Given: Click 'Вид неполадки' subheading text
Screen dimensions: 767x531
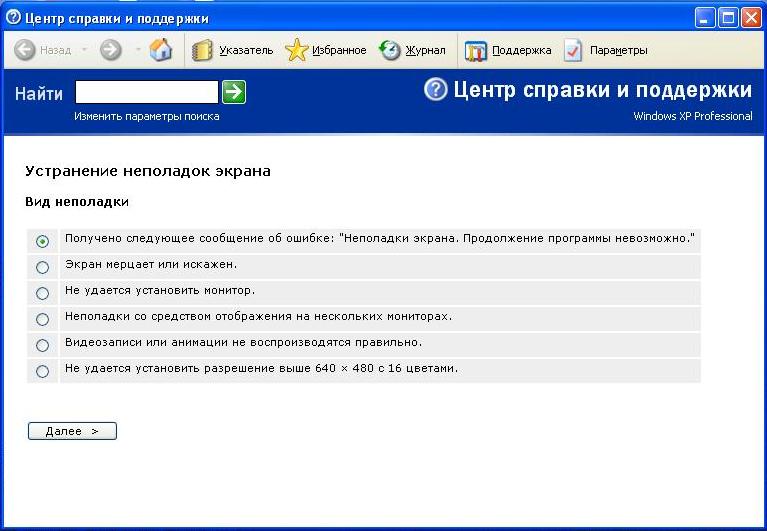Looking at the screenshot, I should [77, 202].
